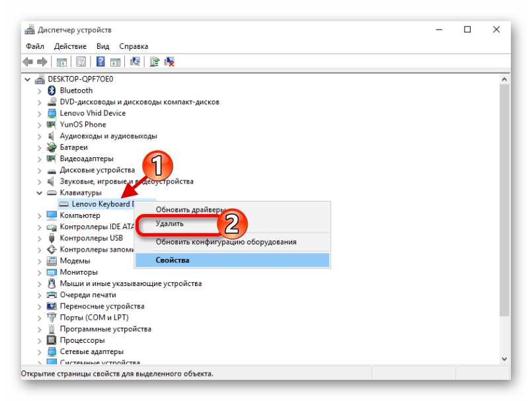The height and width of the screenshot is (401, 532).
Task: Collapse the Клавиатуры category
Action: click(40, 193)
